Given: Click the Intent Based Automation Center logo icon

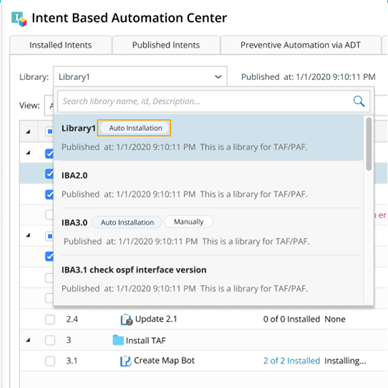Looking at the screenshot, I should (18, 19).
